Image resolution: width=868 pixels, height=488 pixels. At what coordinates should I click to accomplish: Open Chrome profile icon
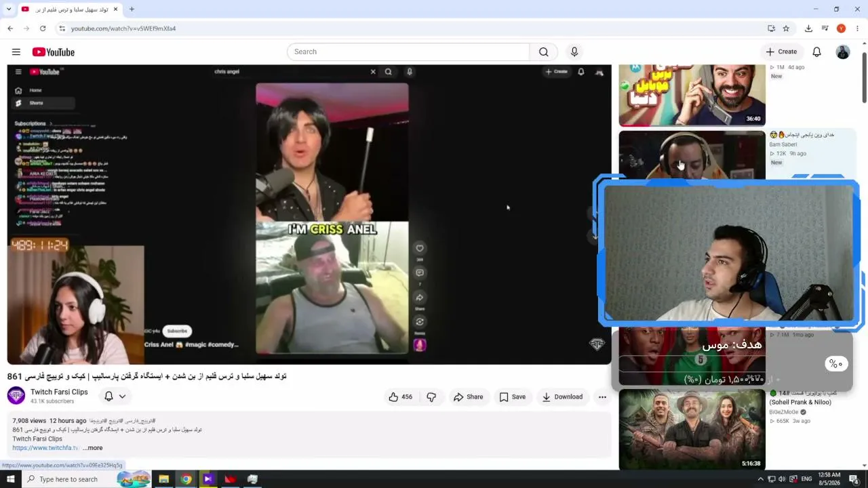[x=841, y=28]
